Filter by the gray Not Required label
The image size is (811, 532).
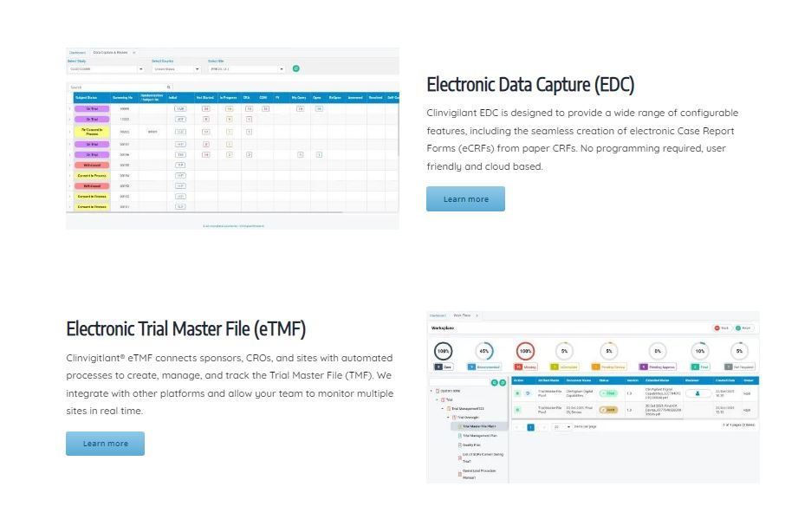739,367
